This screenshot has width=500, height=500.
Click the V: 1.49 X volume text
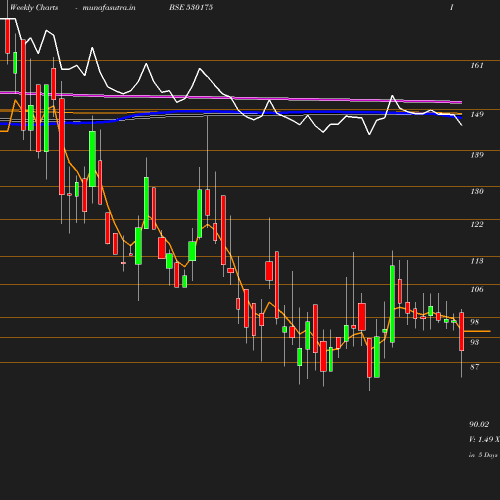(x=484, y=439)
